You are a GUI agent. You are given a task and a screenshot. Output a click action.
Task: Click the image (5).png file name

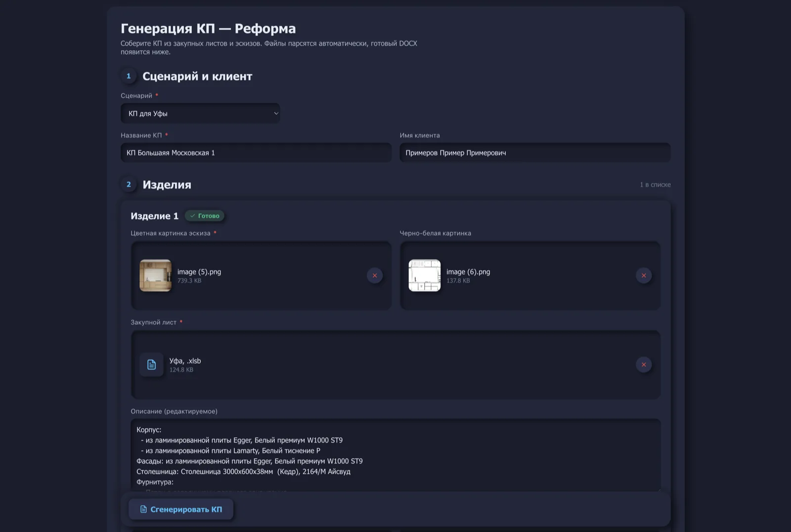[x=199, y=272]
